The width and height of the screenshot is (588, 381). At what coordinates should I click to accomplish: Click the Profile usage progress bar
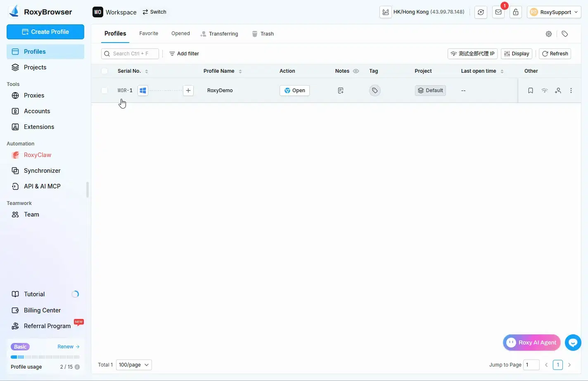45,357
